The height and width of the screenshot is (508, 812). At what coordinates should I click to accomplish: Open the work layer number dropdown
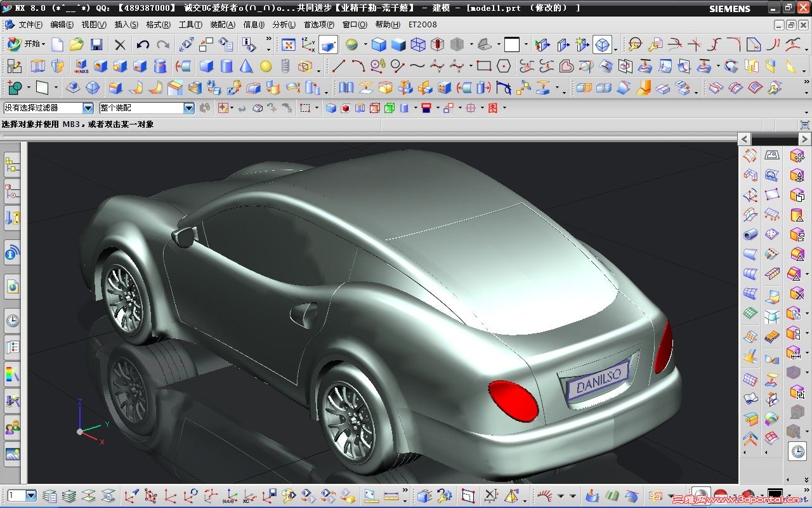(x=30, y=495)
